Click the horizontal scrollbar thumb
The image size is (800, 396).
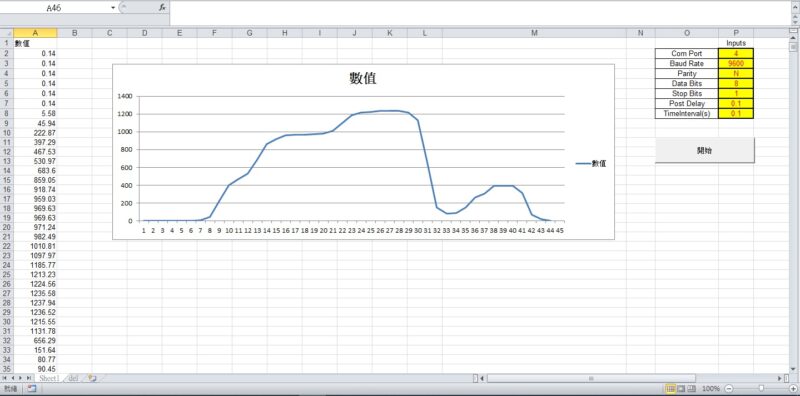point(591,378)
